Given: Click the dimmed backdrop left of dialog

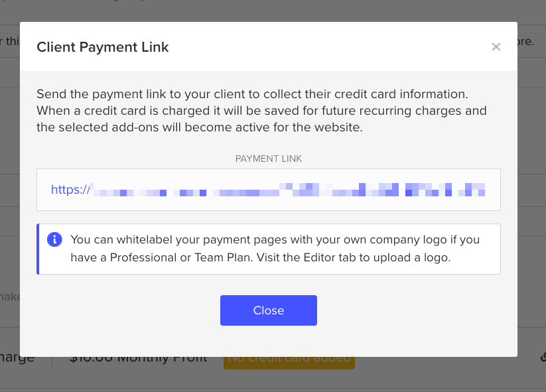Looking at the screenshot, I should click(x=9, y=199).
